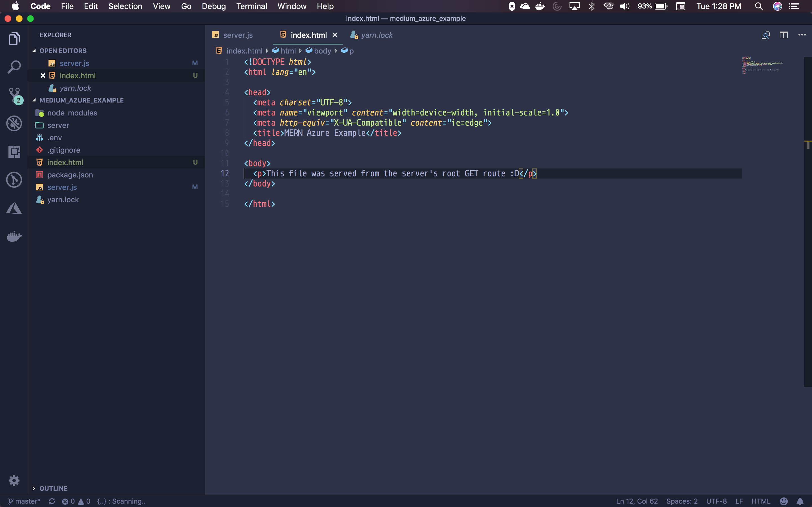Change the HTML language mode in status bar
Image resolution: width=812 pixels, height=507 pixels.
pos(760,501)
